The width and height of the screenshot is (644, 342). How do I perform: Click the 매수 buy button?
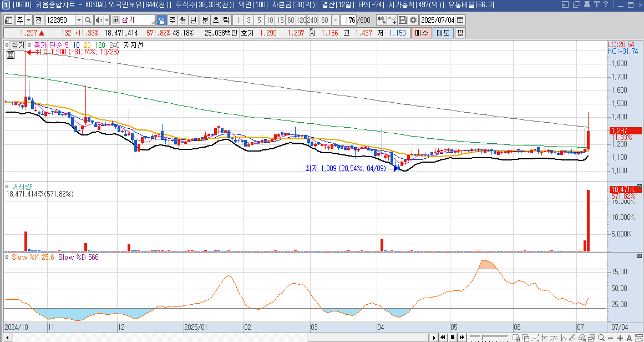(x=421, y=33)
